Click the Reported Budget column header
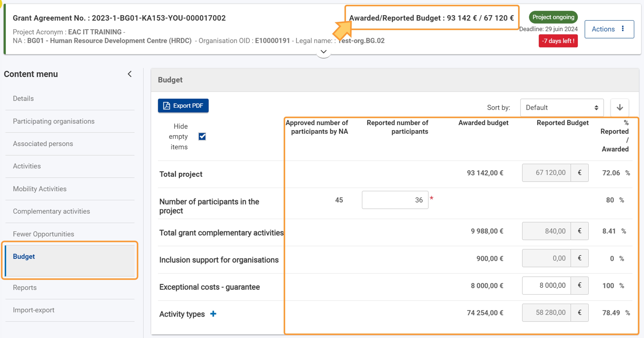The height and width of the screenshot is (338, 644). [563, 123]
